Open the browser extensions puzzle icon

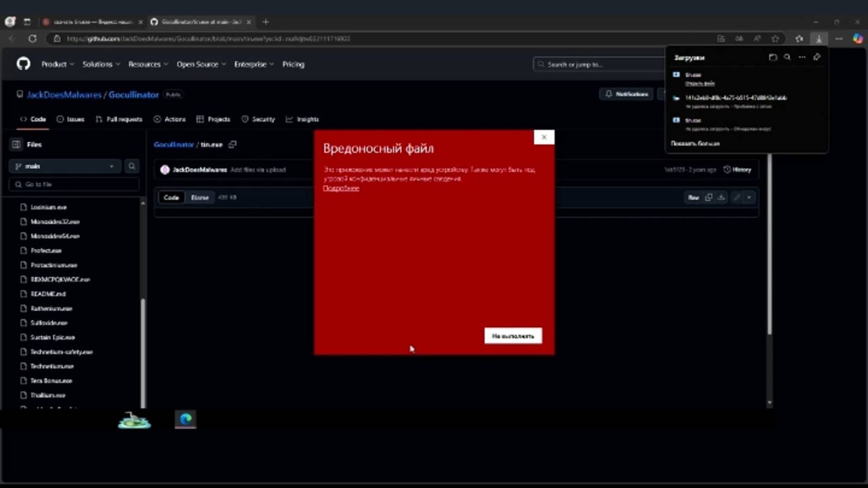click(799, 39)
